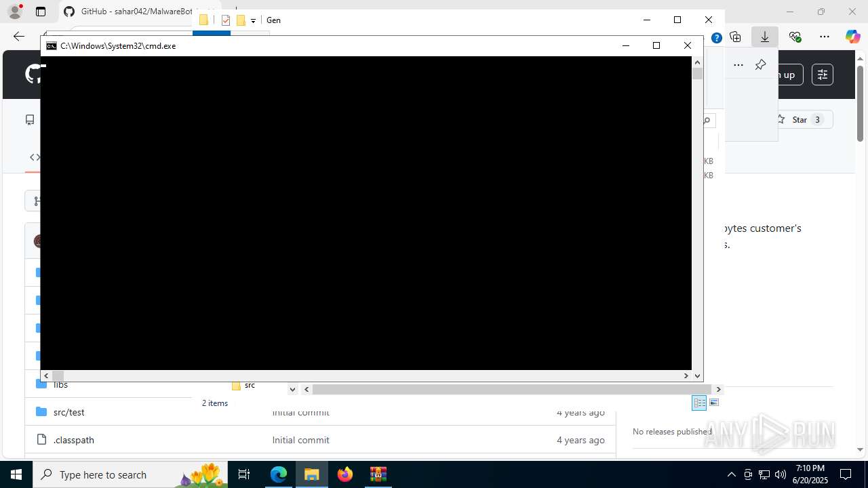This screenshot has width=868, height=488.
Task: Pin the Downloads flyout panel
Action: (760, 64)
